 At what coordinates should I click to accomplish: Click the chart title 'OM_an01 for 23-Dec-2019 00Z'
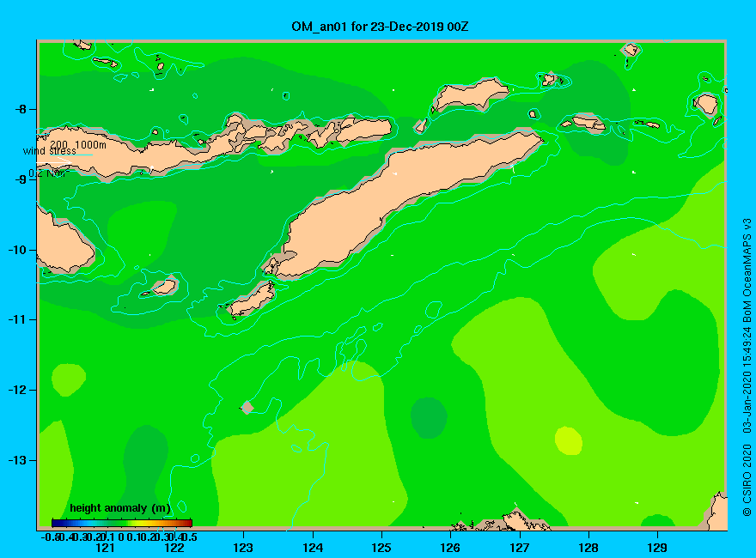(x=380, y=27)
